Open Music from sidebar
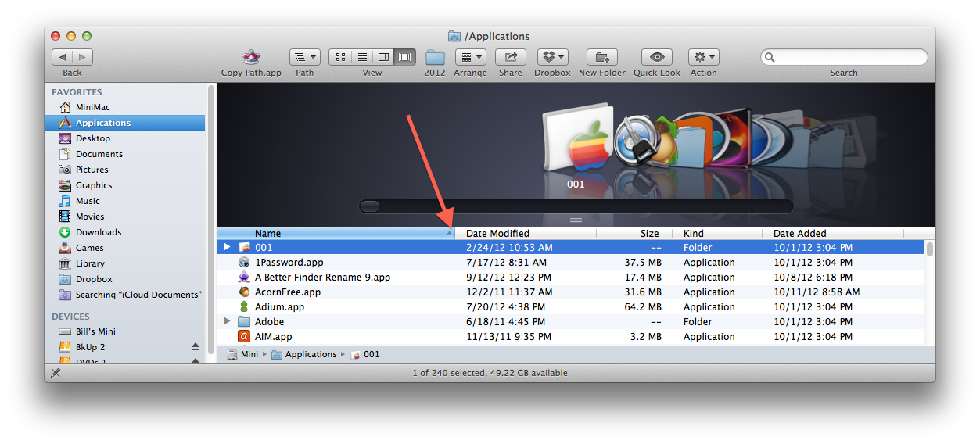The width and height of the screenshot is (980, 444). 124,201
